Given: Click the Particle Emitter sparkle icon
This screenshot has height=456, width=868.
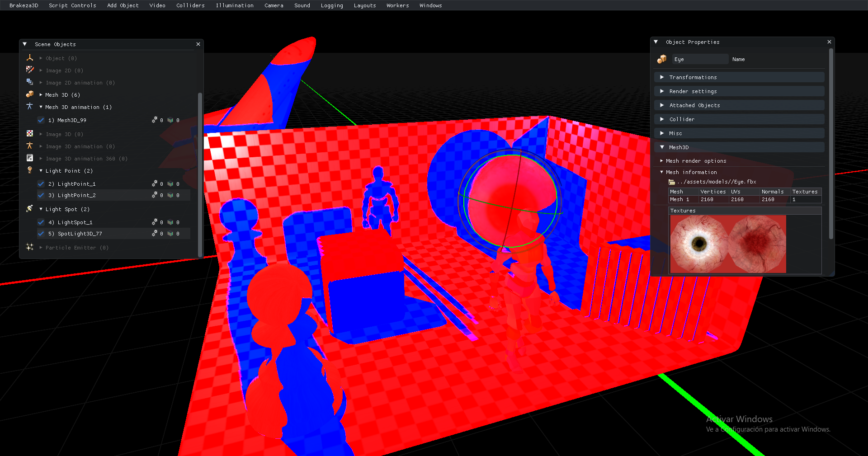Looking at the screenshot, I should 30,247.
